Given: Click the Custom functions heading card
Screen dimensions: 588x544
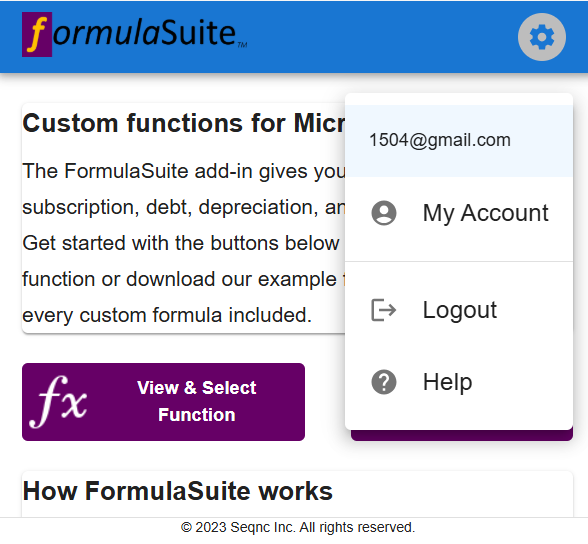Looking at the screenshot, I should coord(184,218).
